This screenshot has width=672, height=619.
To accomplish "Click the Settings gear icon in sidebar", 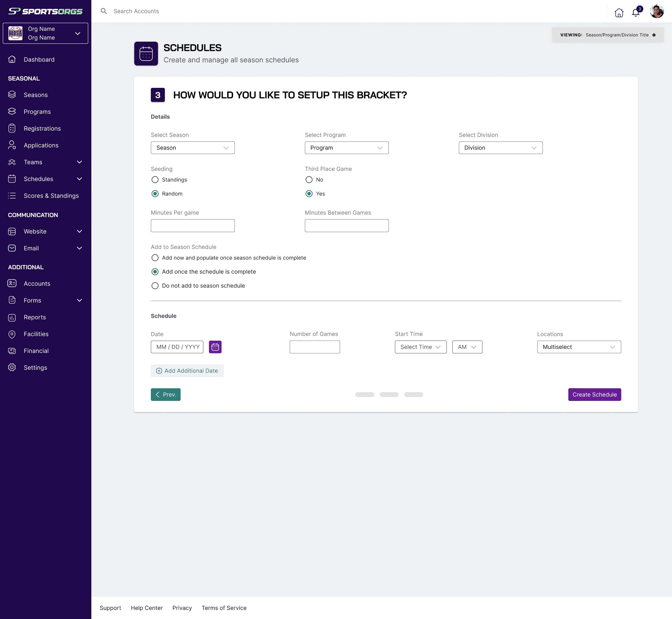I will (12, 368).
